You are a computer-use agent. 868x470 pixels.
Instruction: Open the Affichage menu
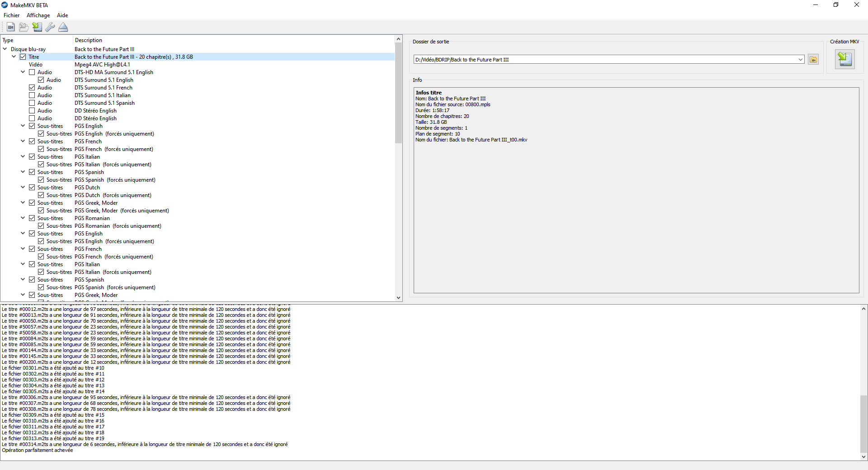pos(38,15)
